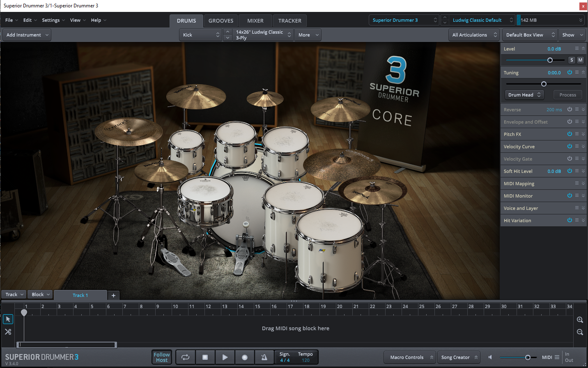The width and height of the screenshot is (588, 368).
Task: Switch to the GROOVES tab
Action: pos(221,21)
